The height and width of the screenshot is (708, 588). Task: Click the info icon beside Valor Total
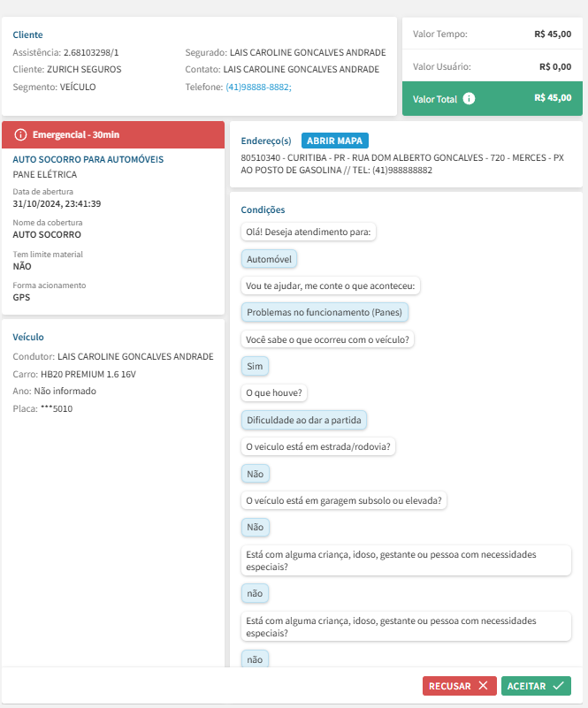(470, 99)
